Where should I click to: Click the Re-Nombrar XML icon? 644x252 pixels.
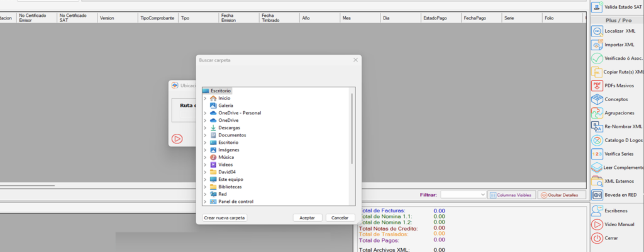[x=597, y=126]
